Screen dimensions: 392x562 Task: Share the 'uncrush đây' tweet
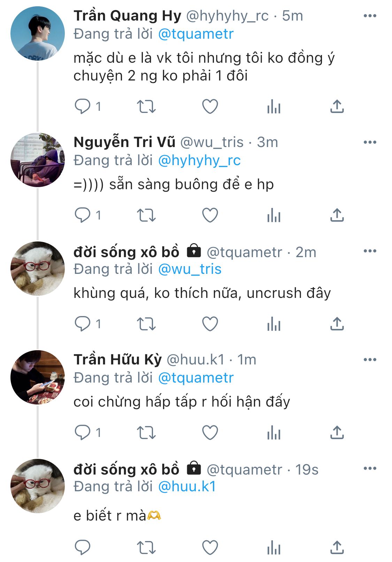click(337, 324)
